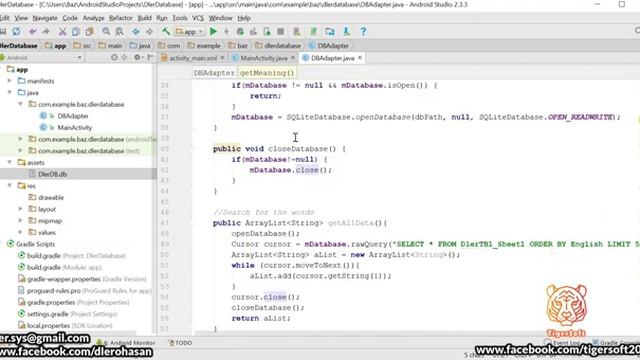
Task: Expand the (test) package arrow
Action: [x=20, y=151]
